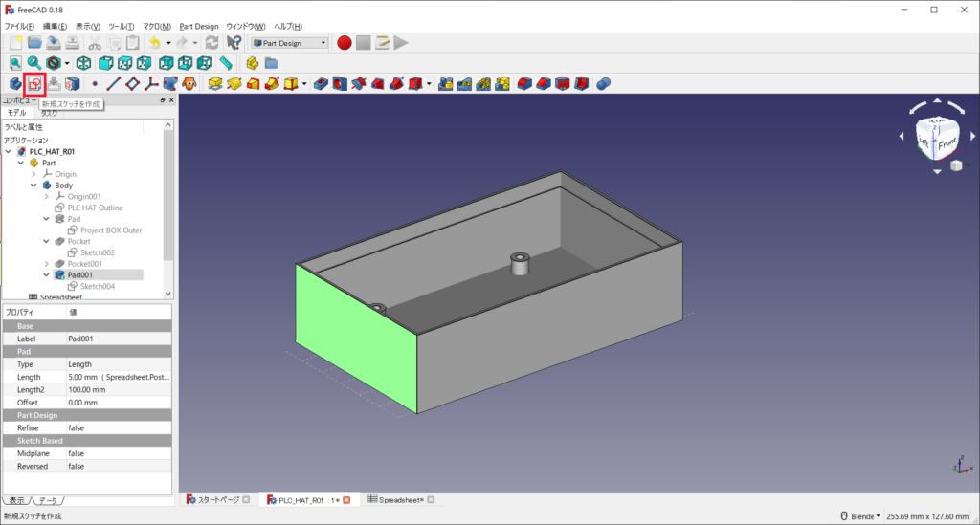Click the Reversed property value false

77,466
